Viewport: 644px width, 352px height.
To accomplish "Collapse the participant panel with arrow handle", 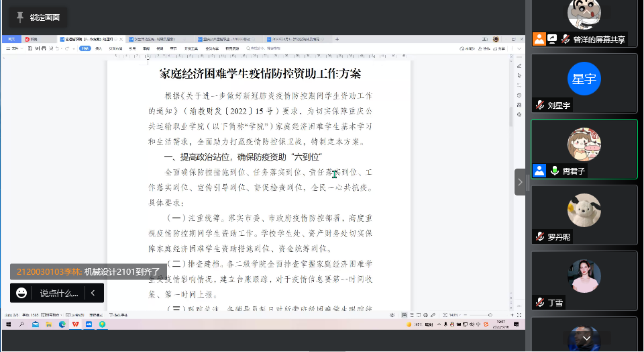I will coord(521,182).
